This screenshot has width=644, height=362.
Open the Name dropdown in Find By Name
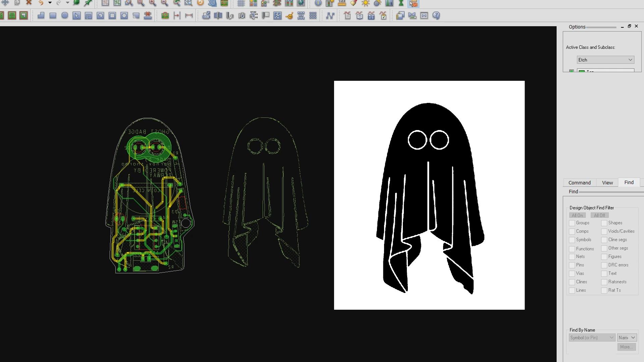(627, 338)
